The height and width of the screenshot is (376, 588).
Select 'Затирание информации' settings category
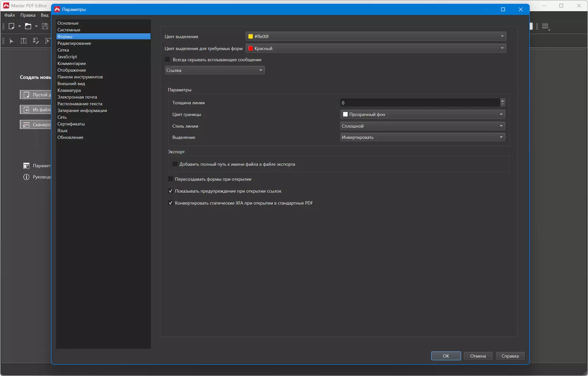point(103,111)
